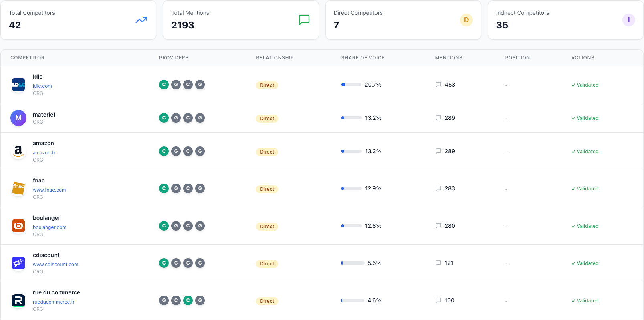This screenshot has width=644, height=320.
Task: Click the Direct relationship badge for ldlc
Action: (x=267, y=85)
